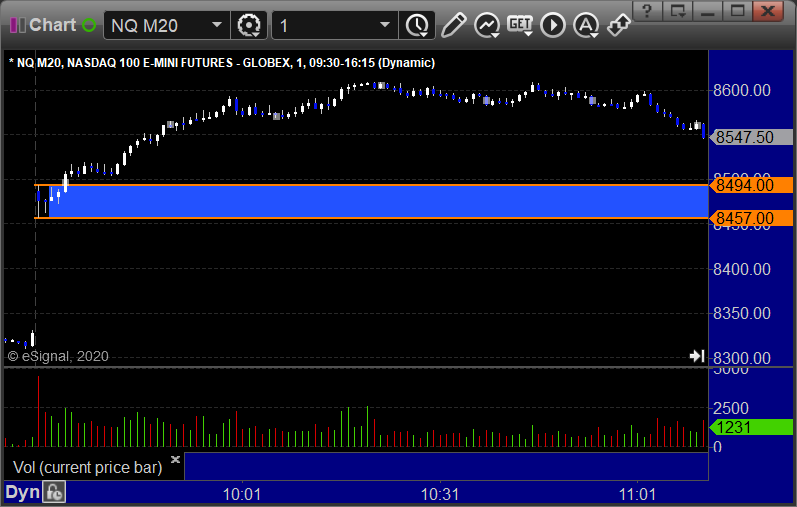797x507 pixels.
Task: Jump to latest bar arrow icon
Action: pos(697,356)
